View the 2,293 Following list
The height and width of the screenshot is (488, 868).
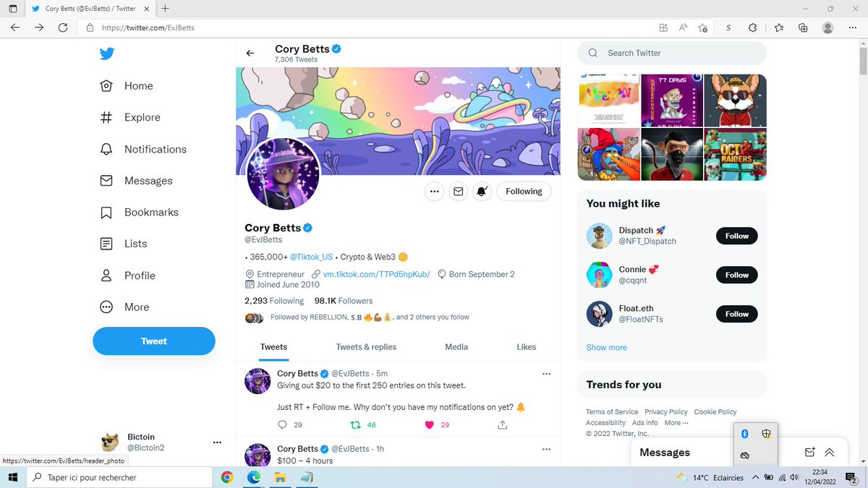(x=274, y=301)
